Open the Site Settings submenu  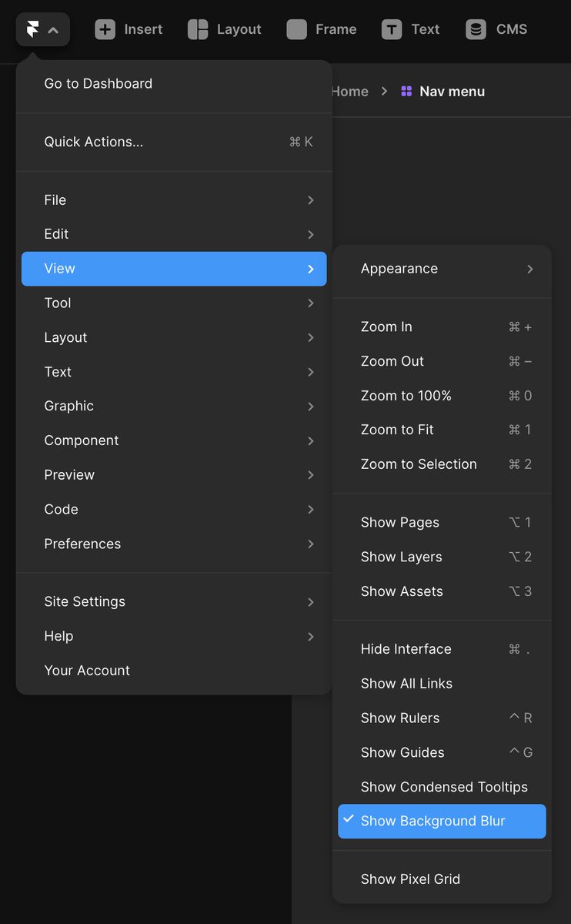174,601
